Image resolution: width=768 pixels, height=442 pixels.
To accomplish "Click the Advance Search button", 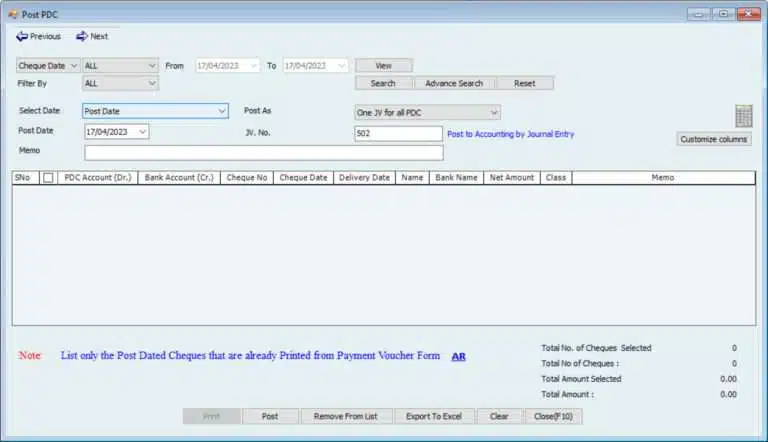I will [x=454, y=83].
